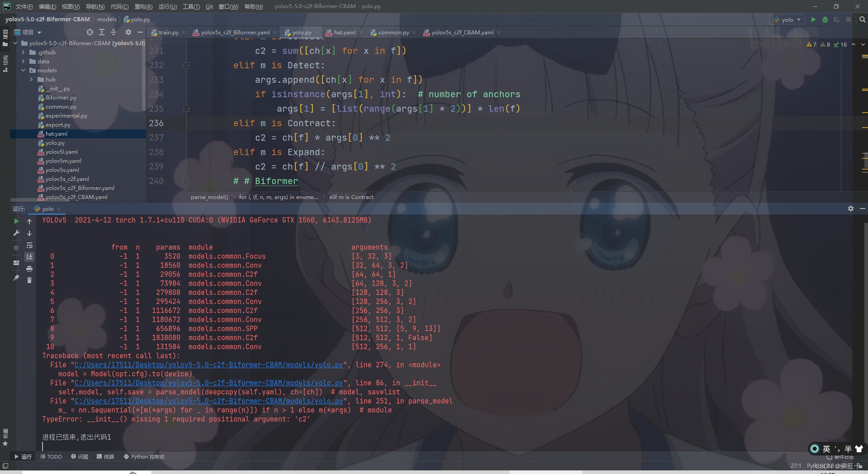Toggle soft-wrap in console output
Viewport: 868px width, 474px height.
pyautogui.click(x=29, y=245)
